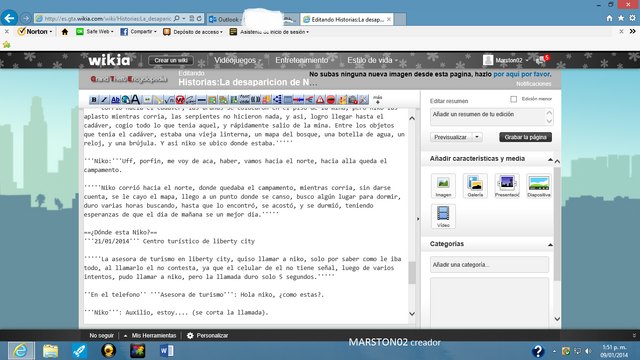Open the Previsualizar dropdown arrow
Viewport: 640px width, 360px height.
pyautogui.click(x=477, y=137)
